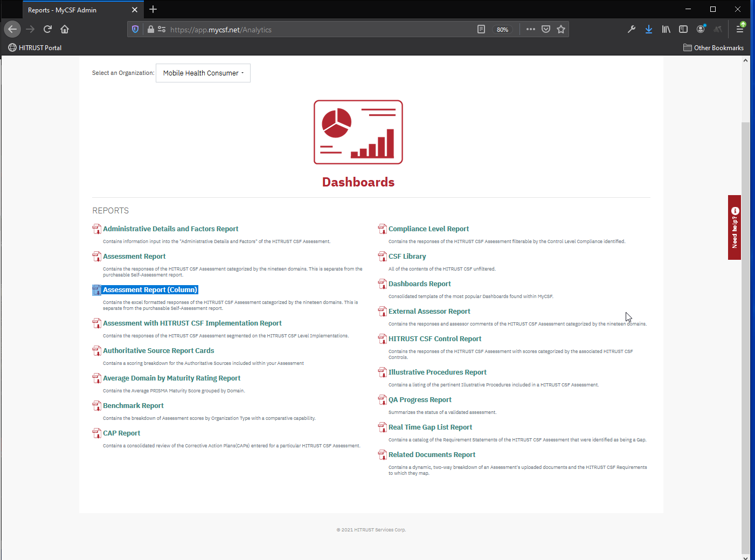Click PDF icon beside Administrative Details and Factors Report
Image resolution: width=755 pixels, height=560 pixels.
[97, 229]
